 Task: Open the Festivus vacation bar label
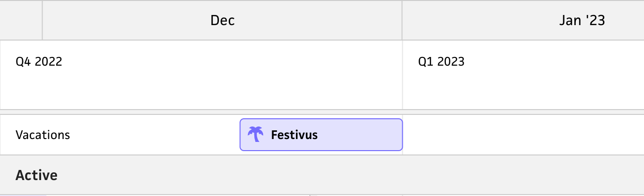294,135
